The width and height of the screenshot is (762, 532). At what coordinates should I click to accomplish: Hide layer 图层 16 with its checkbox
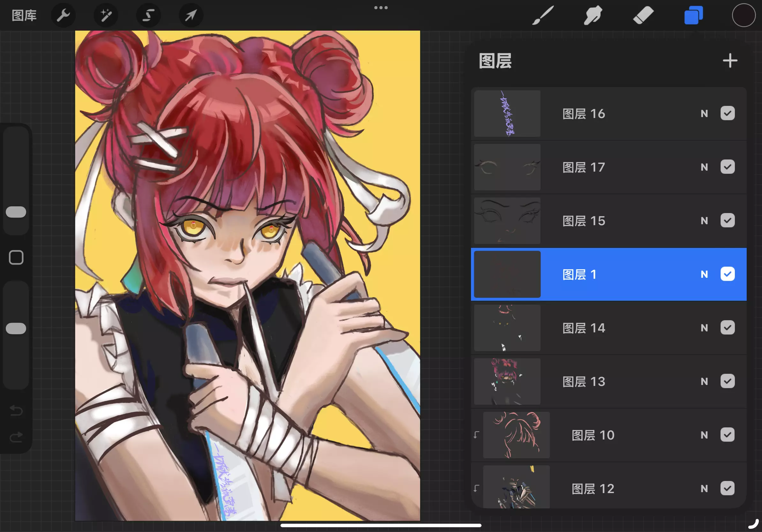coord(727,114)
